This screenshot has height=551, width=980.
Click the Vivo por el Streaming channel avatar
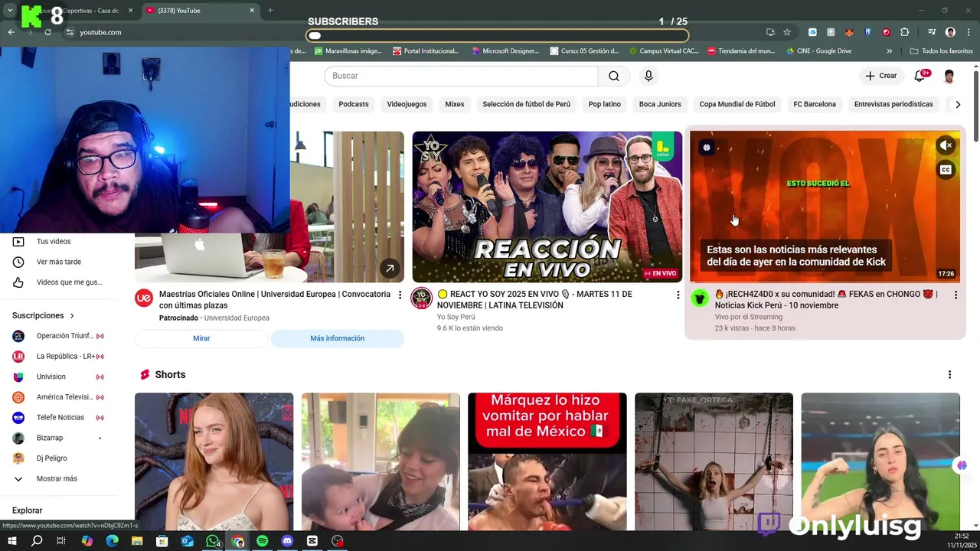tap(700, 298)
